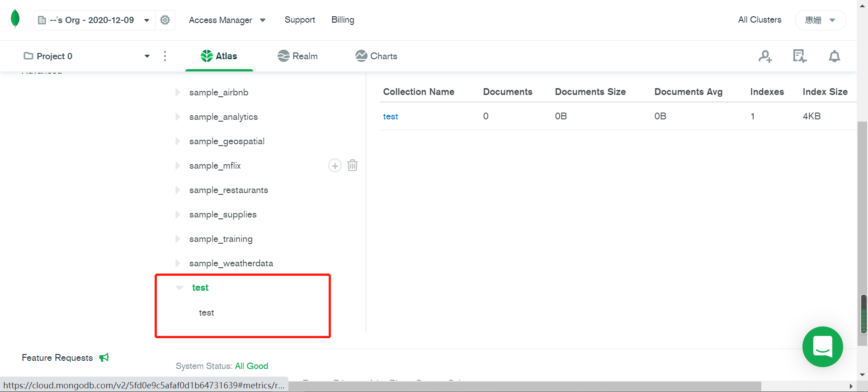Image resolution: width=868 pixels, height=392 pixels.
Task: Select the sample_airbnb database name
Action: [219, 92]
